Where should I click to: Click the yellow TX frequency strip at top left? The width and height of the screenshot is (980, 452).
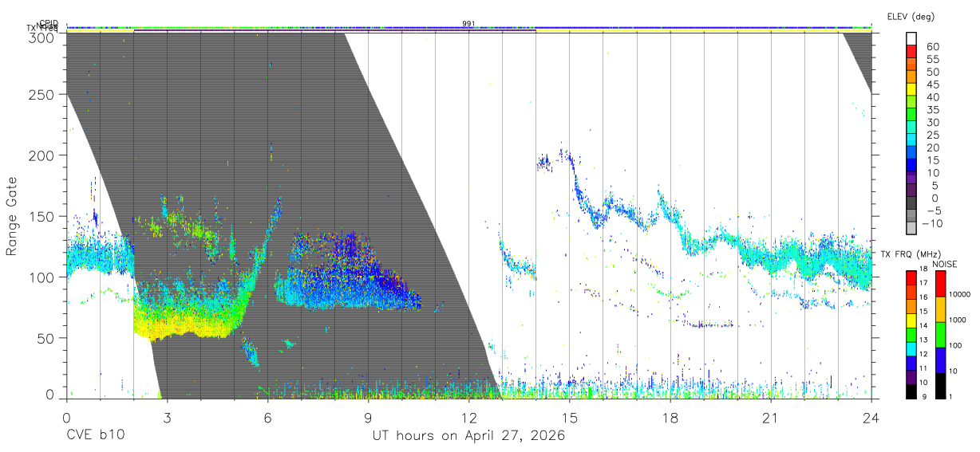100,30
